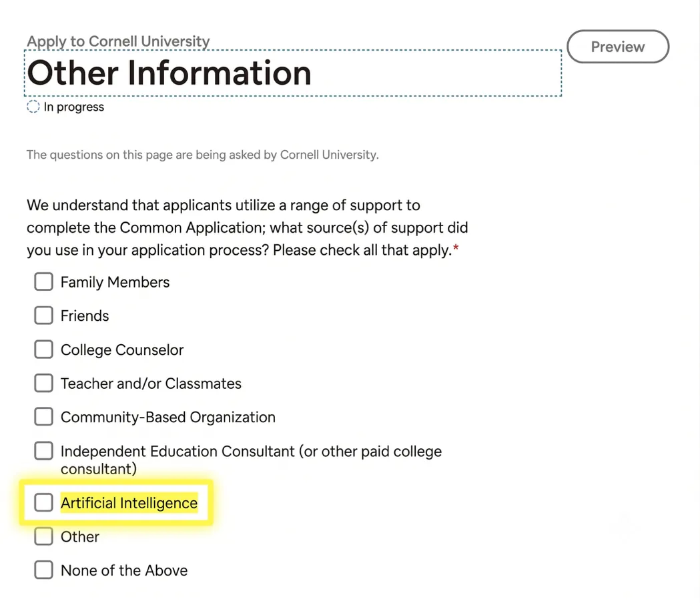Select the Other checkbox
This screenshot has width=700, height=603.
[44, 536]
